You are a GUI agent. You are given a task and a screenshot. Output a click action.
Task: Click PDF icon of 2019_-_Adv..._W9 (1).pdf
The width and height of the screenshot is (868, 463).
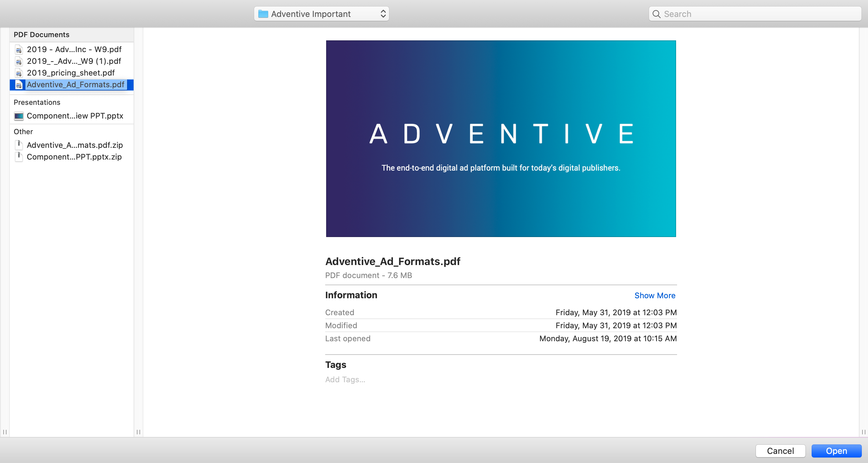[x=19, y=61]
